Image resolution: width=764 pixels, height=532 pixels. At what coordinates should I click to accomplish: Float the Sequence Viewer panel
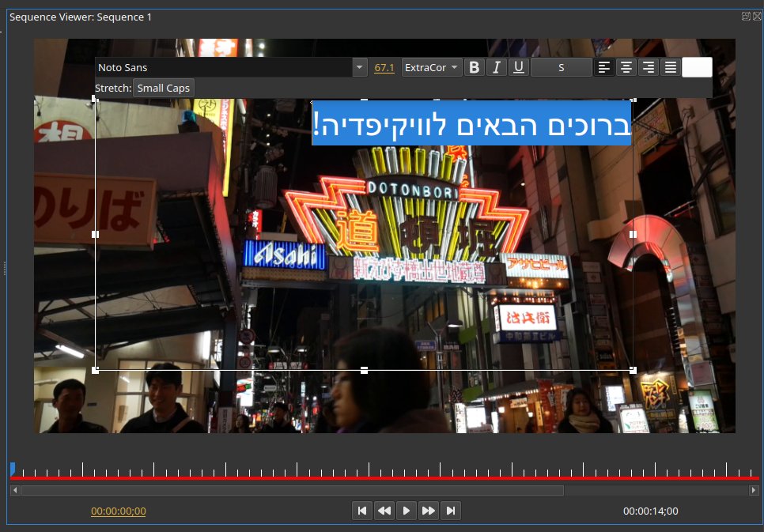pyautogui.click(x=746, y=16)
